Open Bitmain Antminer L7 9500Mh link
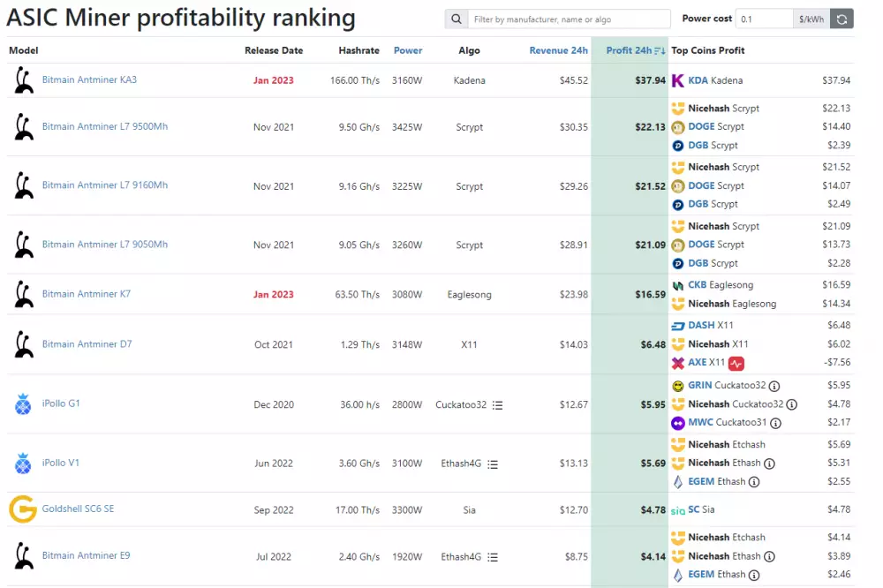The image size is (883, 588). pyautogui.click(x=104, y=126)
